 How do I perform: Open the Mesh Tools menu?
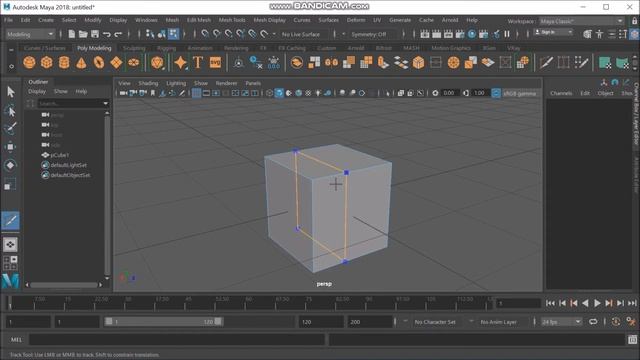(232, 20)
